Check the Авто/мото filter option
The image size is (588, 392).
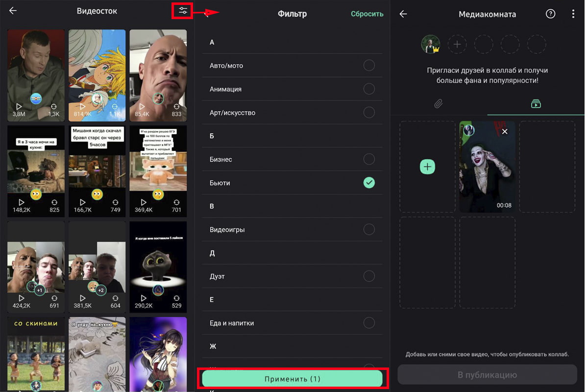(x=369, y=66)
